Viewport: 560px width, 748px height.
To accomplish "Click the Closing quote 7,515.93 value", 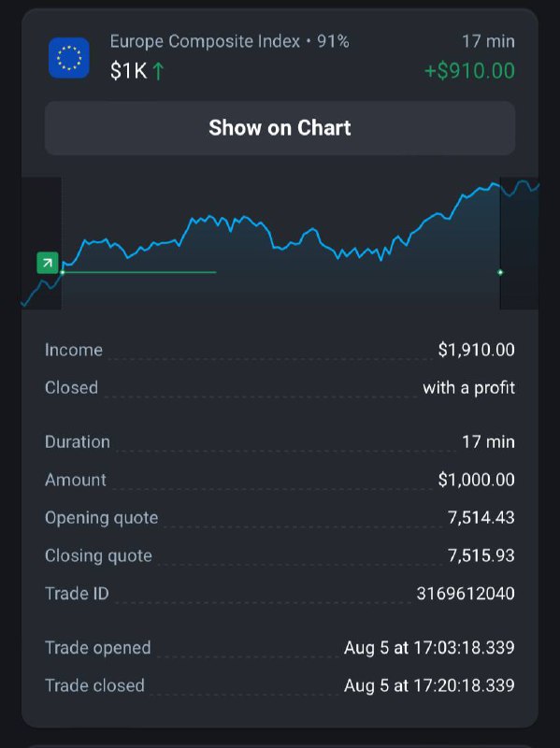I will click(481, 555).
